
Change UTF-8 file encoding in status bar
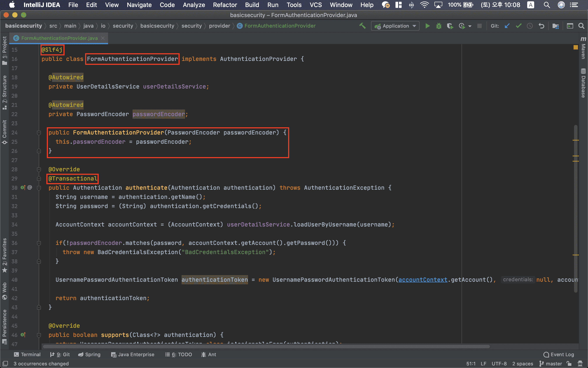tap(499, 363)
